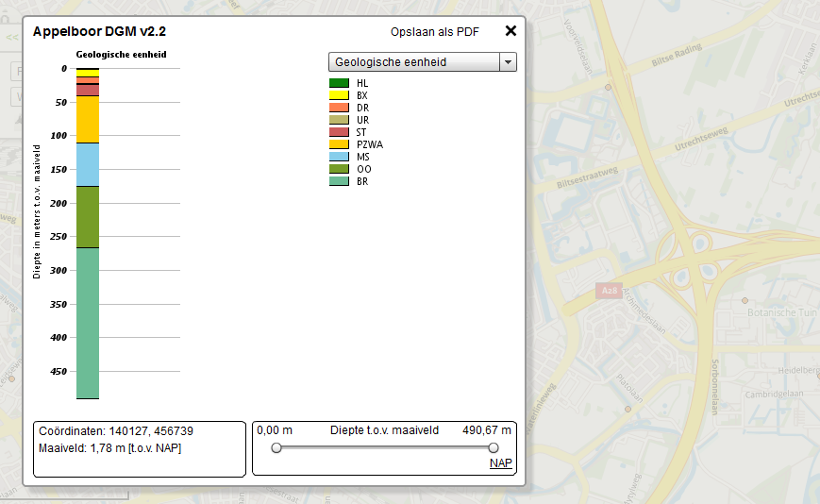Click the BR legend swatch
The width and height of the screenshot is (820, 504).
[339, 181]
